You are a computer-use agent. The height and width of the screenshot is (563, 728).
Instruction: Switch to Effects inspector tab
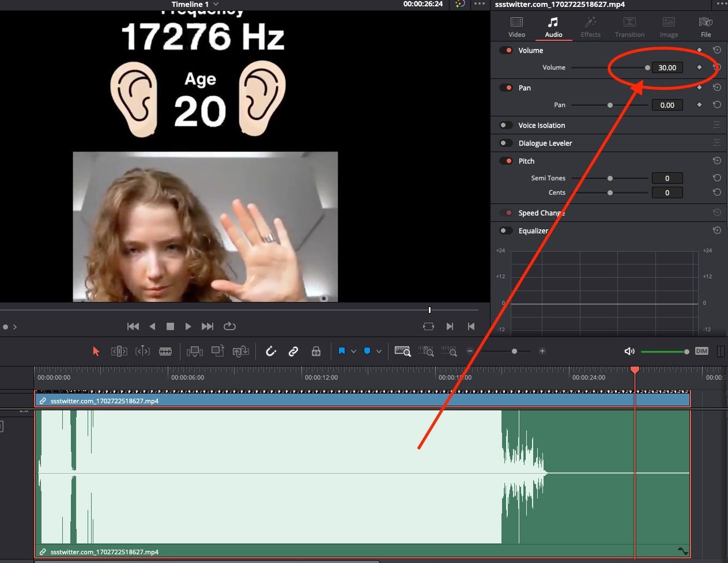click(x=590, y=27)
